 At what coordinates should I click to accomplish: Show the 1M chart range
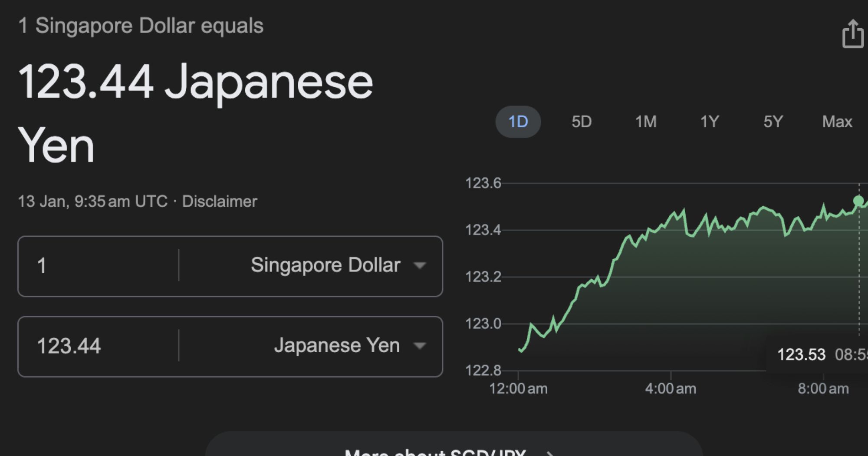point(646,122)
